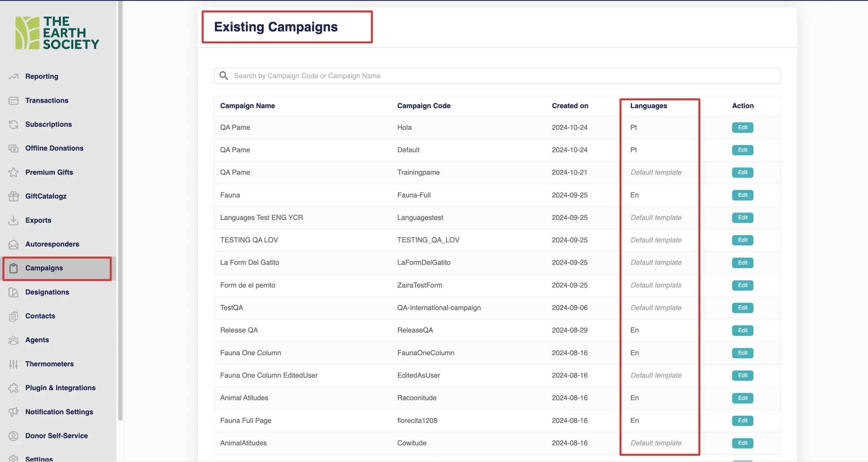Image resolution: width=868 pixels, height=462 pixels.
Task: Click the Plugin & Integrations puzzle icon
Action: [x=14, y=388]
